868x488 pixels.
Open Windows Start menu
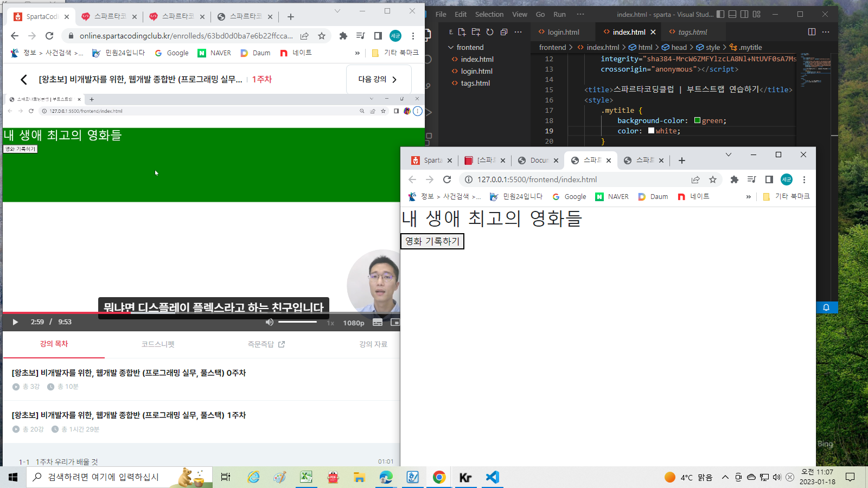tap(13, 477)
